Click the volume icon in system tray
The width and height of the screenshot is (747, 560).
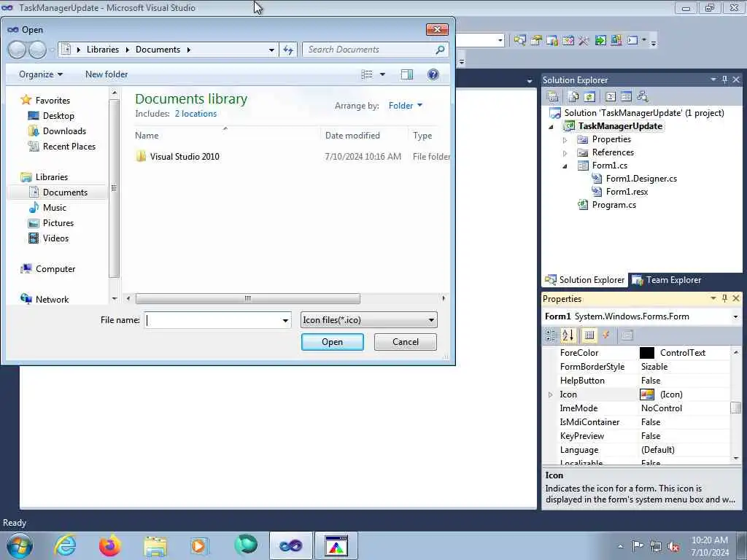(x=673, y=546)
